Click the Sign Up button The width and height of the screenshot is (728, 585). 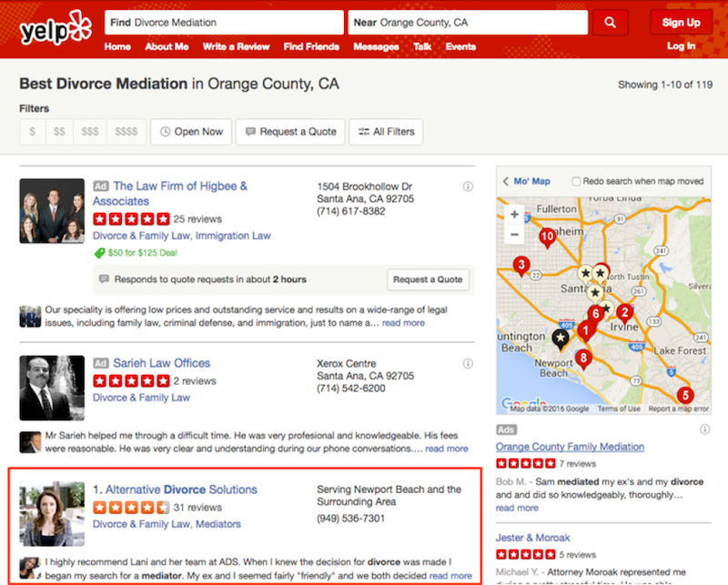(681, 22)
